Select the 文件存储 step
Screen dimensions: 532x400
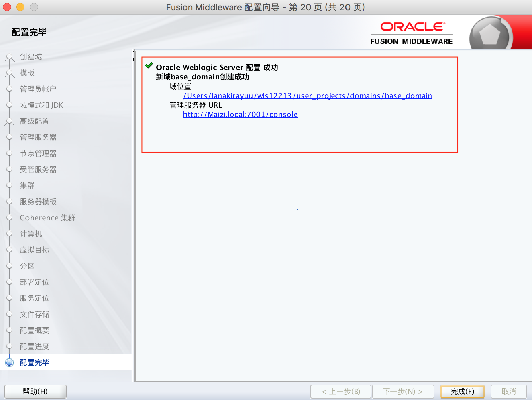(x=35, y=315)
